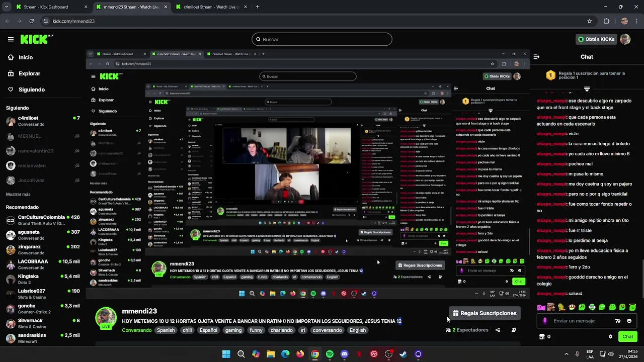Open MERNUEL channel in sidebar
Image resolution: width=644 pixels, height=362 pixels.
pos(43,136)
